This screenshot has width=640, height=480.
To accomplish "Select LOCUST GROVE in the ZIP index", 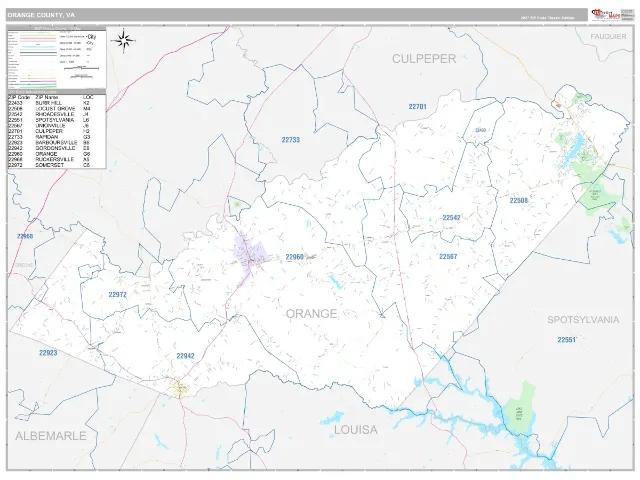I will tap(57, 109).
